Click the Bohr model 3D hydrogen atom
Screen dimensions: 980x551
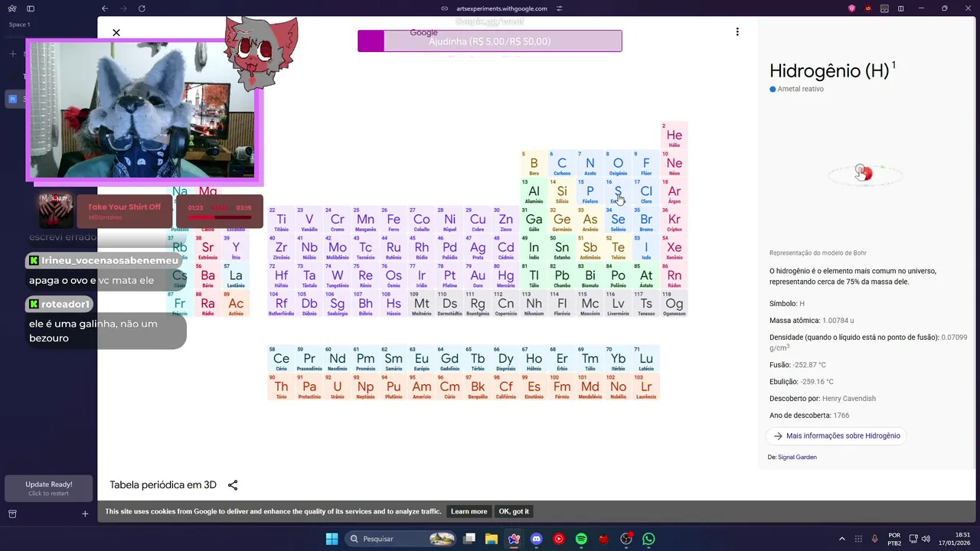point(864,174)
